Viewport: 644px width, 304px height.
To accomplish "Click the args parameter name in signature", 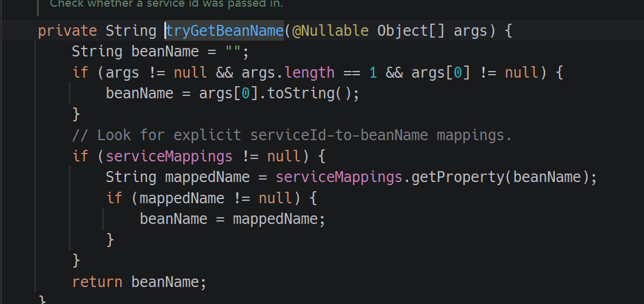I will click(x=470, y=31).
